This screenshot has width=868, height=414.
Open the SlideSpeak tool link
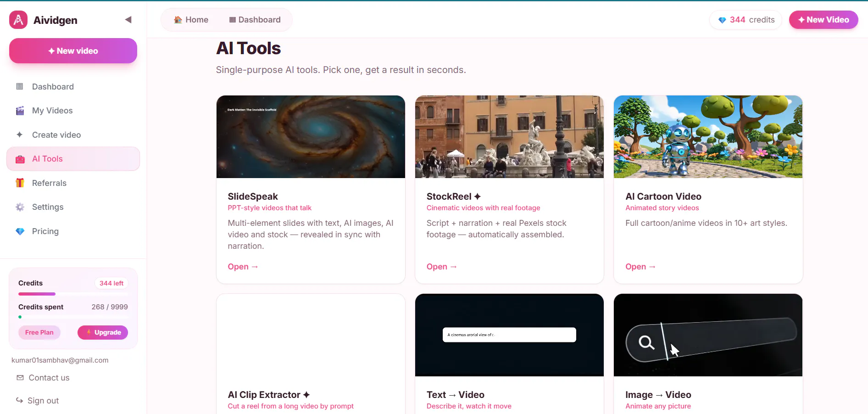click(x=243, y=267)
